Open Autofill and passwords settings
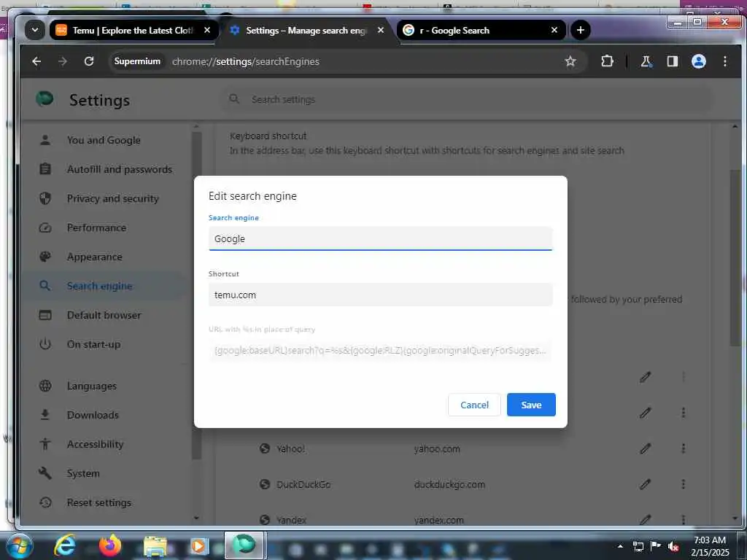 click(119, 169)
